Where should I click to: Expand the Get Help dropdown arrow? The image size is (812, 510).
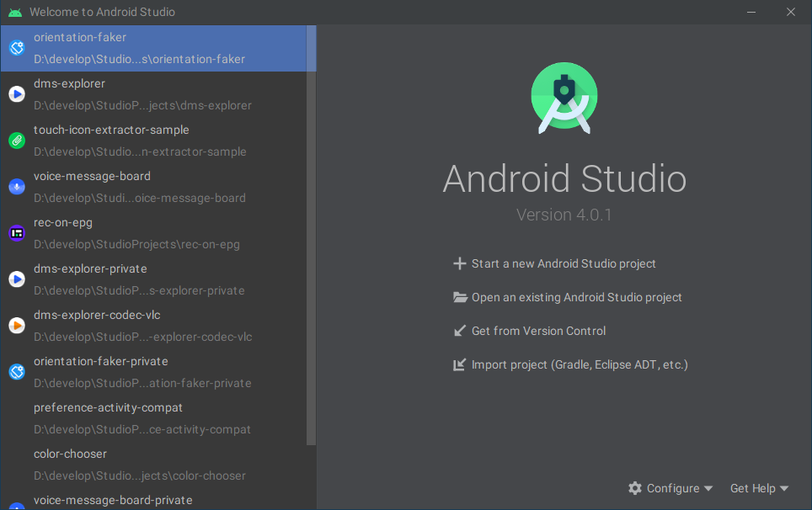(784, 489)
